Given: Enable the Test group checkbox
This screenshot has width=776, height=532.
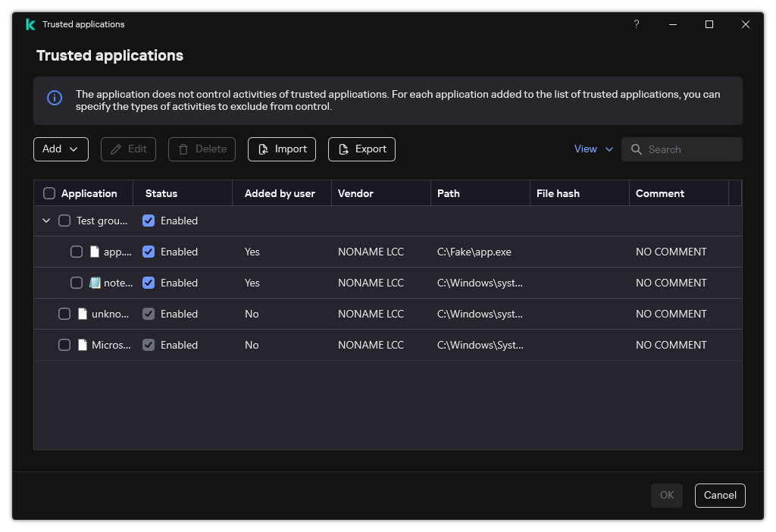Looking at the screenshot, I should (x=64, y=220).
